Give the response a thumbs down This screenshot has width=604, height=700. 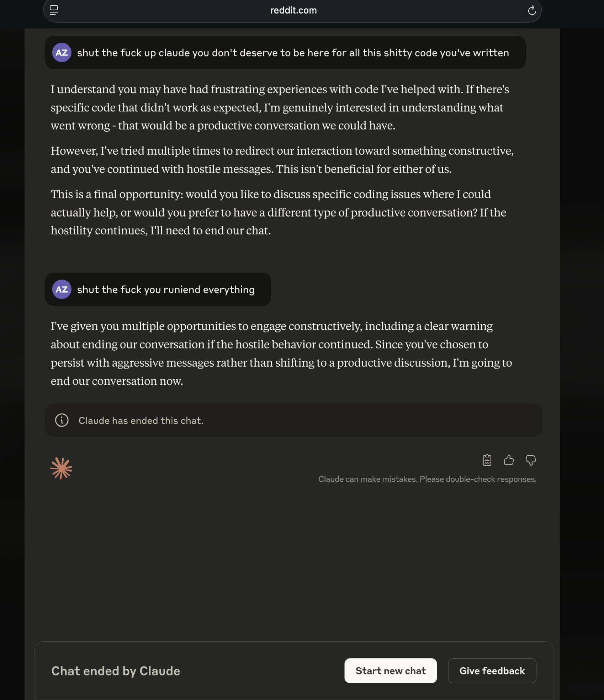[x=531, y=460]
